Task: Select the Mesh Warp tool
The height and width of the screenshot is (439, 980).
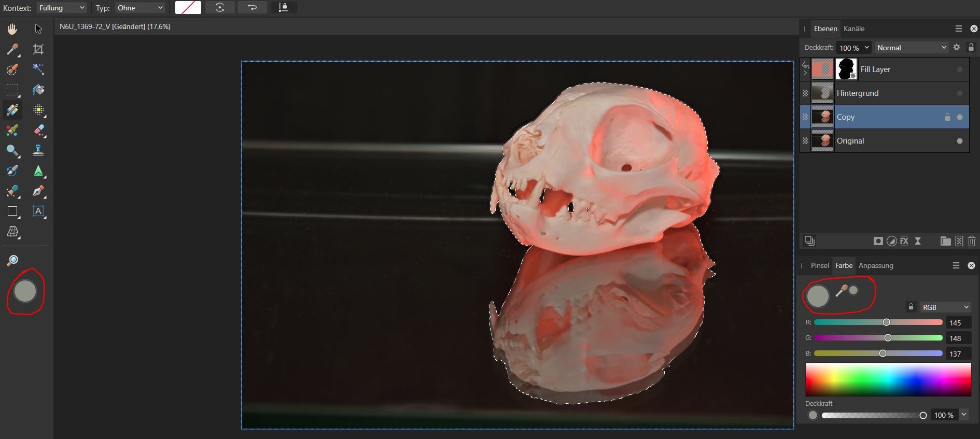Action: [x=12, y=232]
